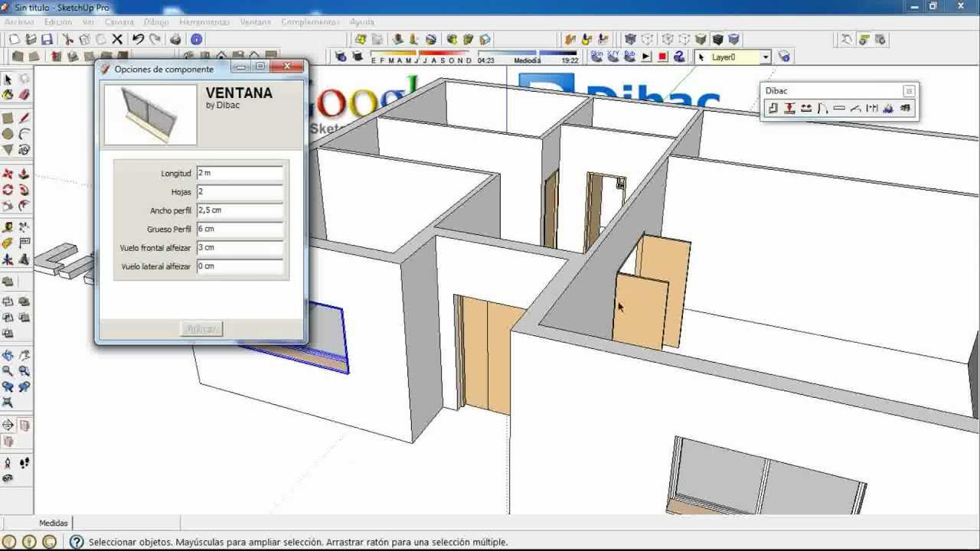Click the blue Model Info icon

point(196,39)
